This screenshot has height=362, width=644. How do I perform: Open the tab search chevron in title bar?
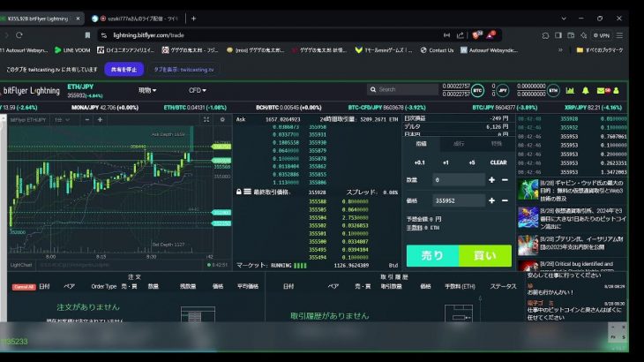coord(564,19)
